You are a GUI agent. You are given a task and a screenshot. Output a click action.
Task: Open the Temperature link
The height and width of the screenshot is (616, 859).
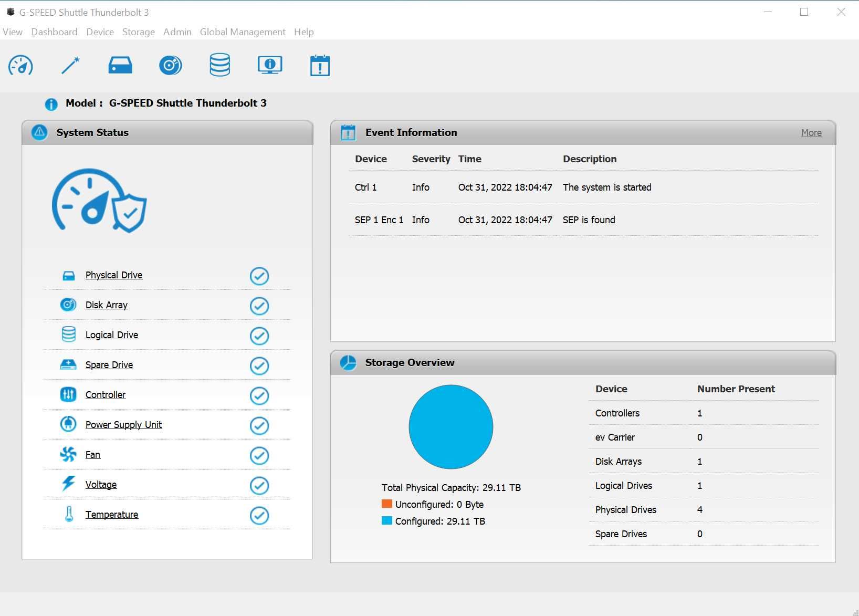point(112,515)
